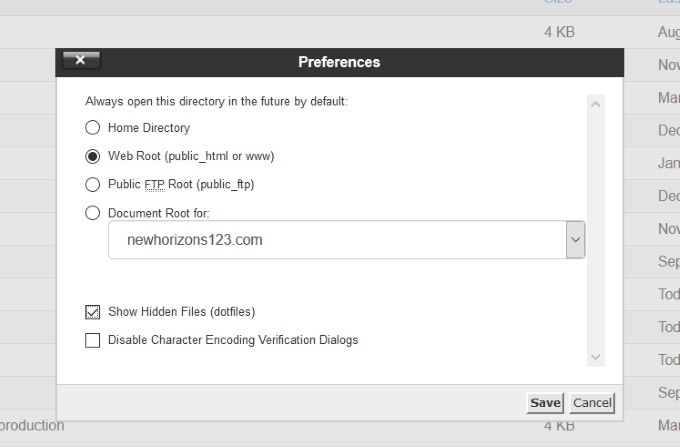This screenshot has height=447, width=680.
Task: Click the 'production' file name behind the dialog
Action: pos(32,425)
